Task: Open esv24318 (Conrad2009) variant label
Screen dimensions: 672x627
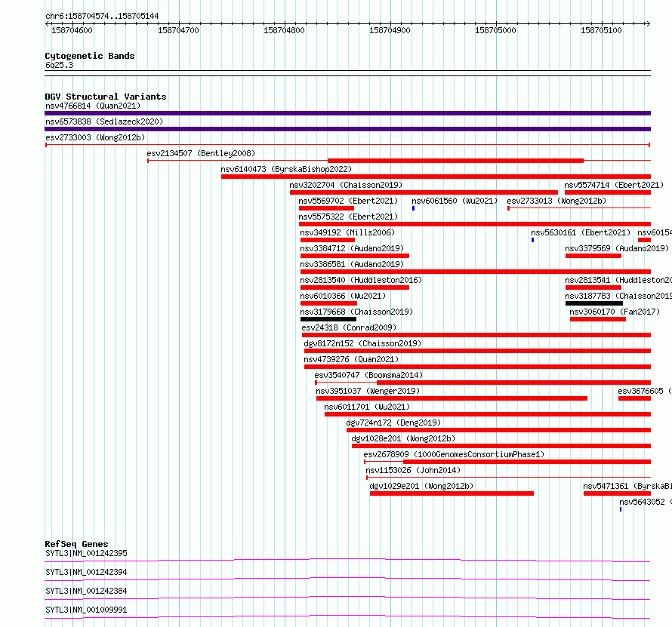Action: click(349, 327)
